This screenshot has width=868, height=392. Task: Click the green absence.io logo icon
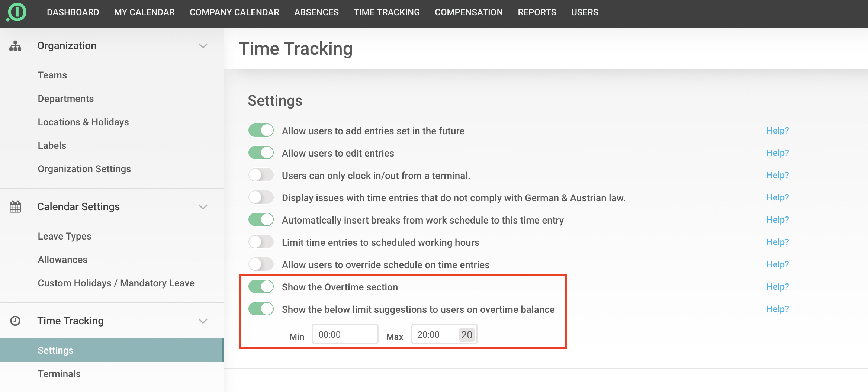16,12
